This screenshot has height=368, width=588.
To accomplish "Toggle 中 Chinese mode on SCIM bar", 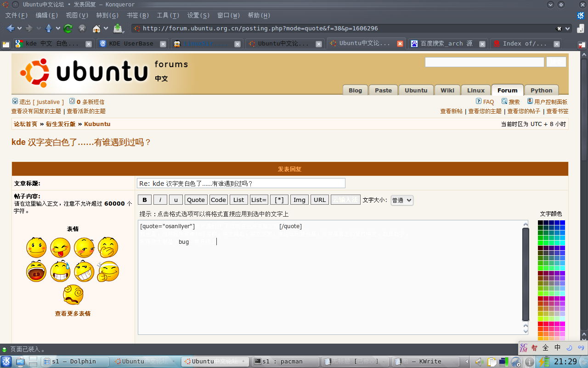I will [x=557, y=348].
